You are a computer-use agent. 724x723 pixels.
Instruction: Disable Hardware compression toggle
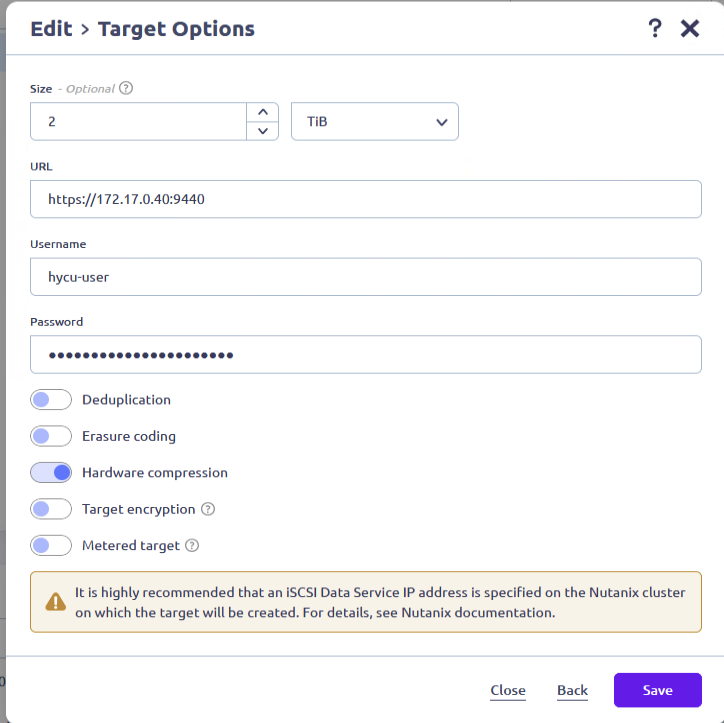(51, 472)
